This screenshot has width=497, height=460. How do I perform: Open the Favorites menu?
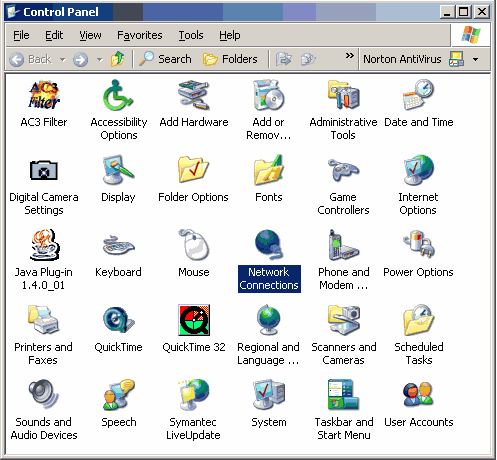point(140,35)
